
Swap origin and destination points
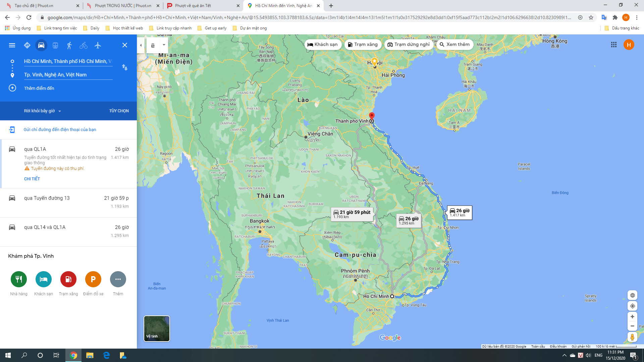tap(125, 67)
